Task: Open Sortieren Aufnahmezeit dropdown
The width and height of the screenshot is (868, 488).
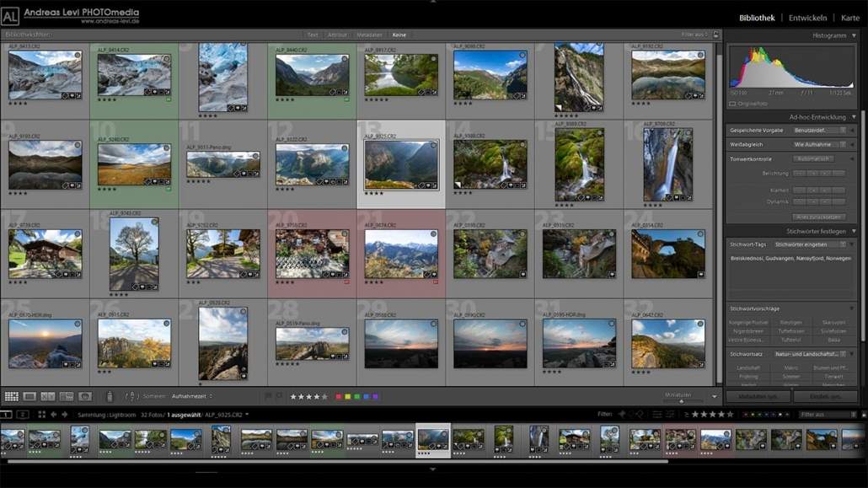Action: pos(192,397)
